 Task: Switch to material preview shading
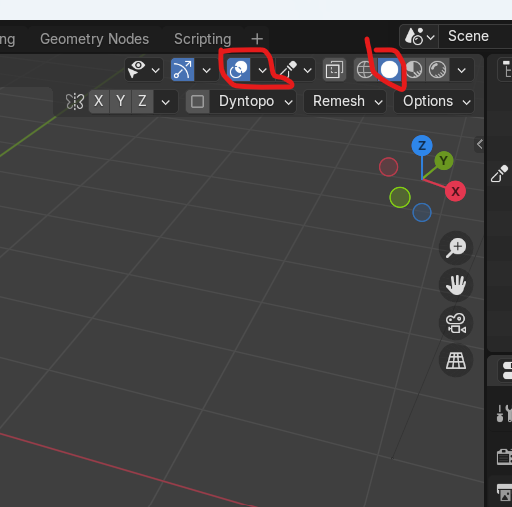(x=413, y=70)
